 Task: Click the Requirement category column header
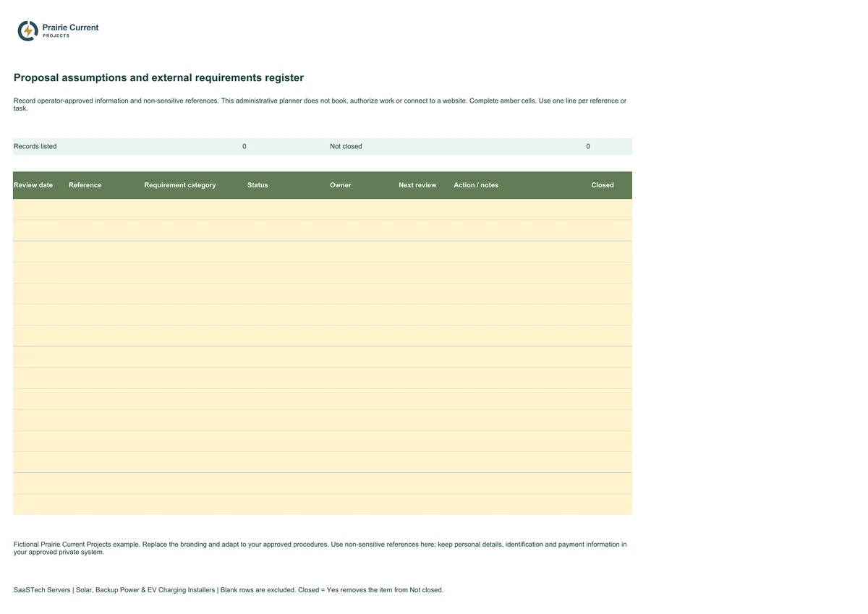(180, 185)
